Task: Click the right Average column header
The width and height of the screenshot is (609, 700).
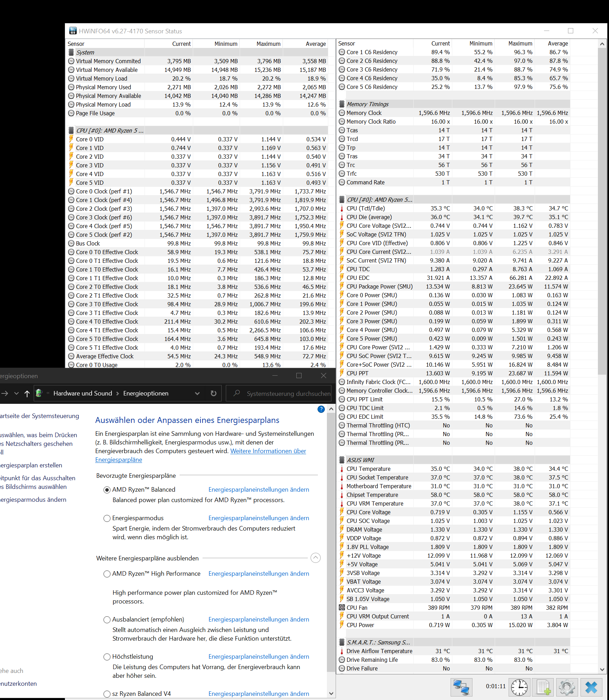Action: [552, 43]
